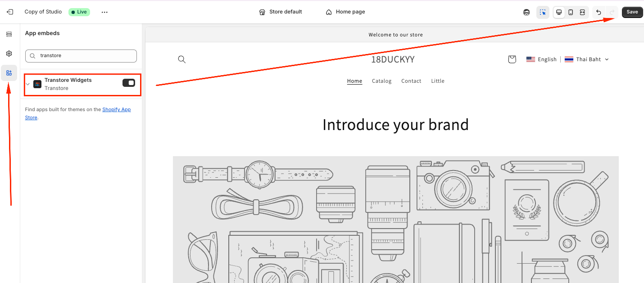Toggle the inspector selection icon

543,12
